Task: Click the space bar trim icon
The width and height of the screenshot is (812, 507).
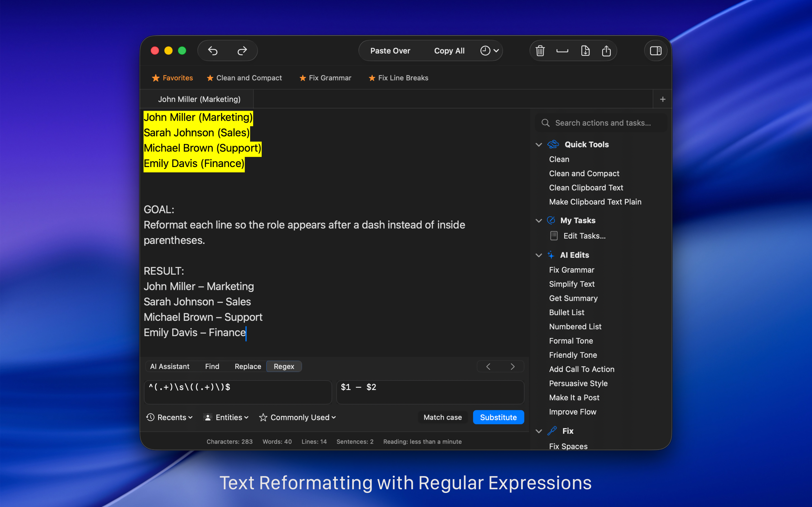Action: point(562,51)
